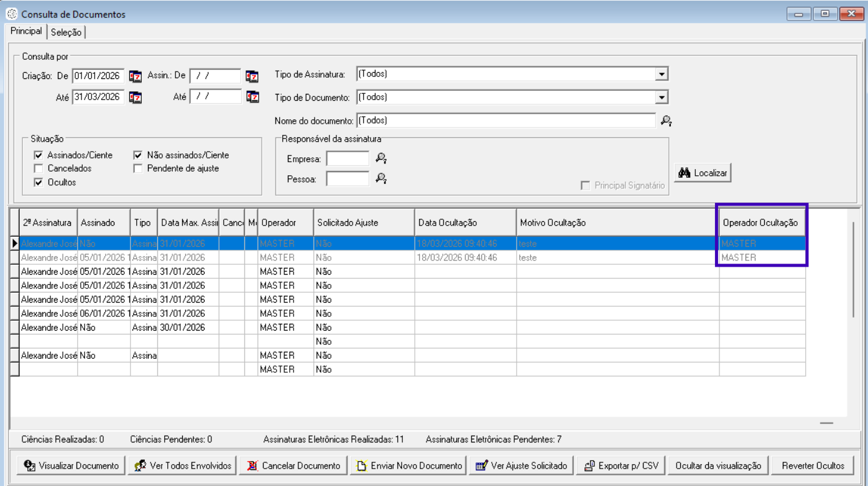Screen dimensions: 868x486
Task: Click the Operador Ocultação column header
Action: pos(760,222)
